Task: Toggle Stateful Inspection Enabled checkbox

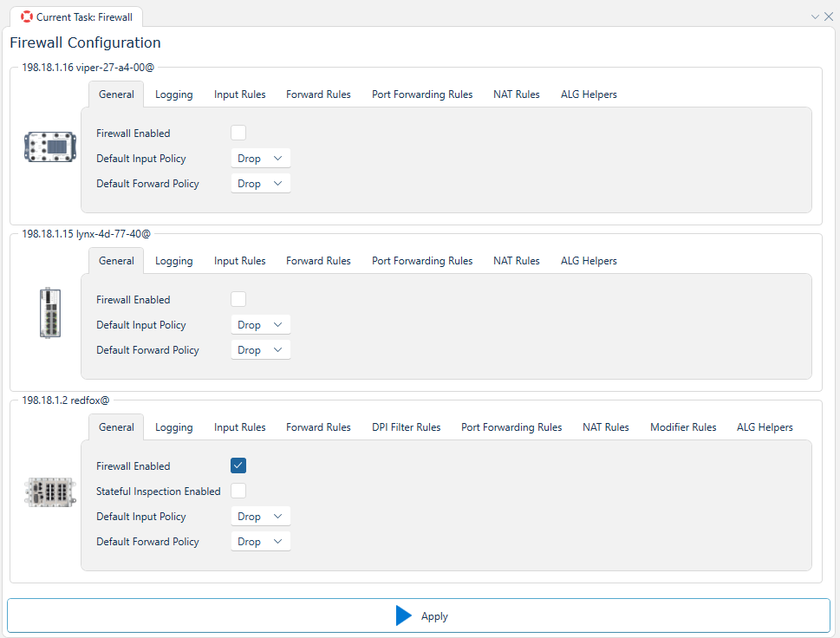Action: [x=238, y=491]
